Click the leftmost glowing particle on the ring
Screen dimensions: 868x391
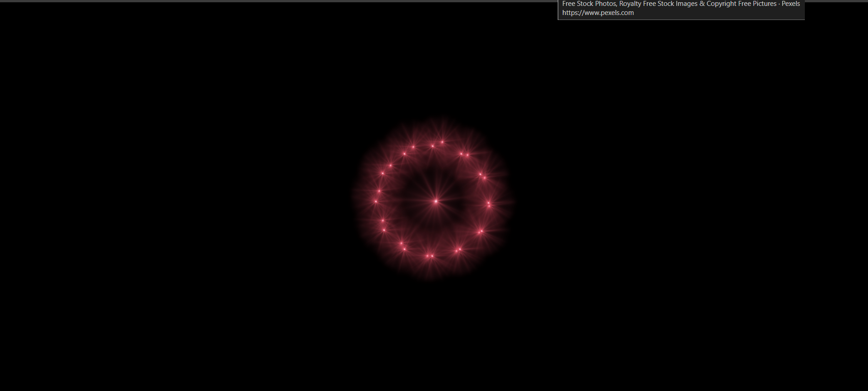click(x=376, y=201)
